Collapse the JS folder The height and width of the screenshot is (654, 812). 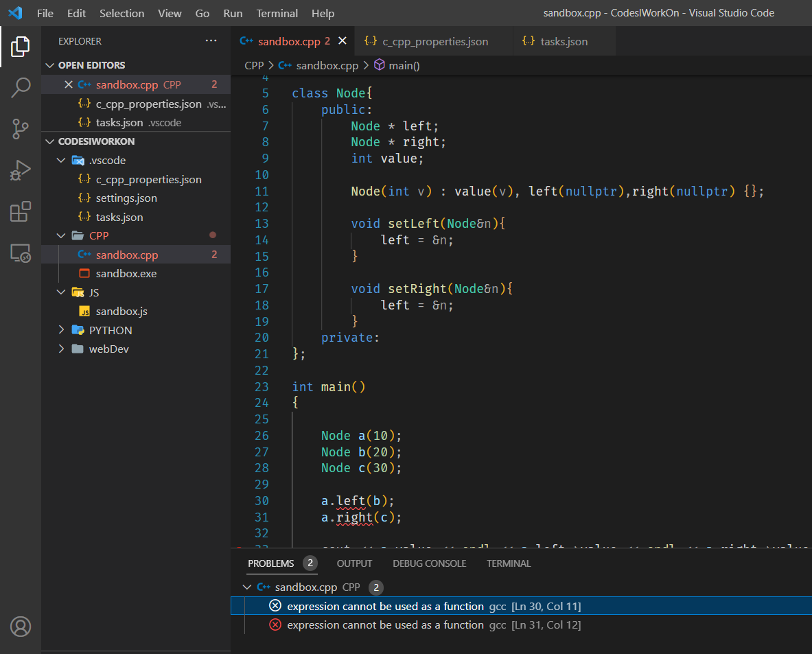[x=61, y=292]
